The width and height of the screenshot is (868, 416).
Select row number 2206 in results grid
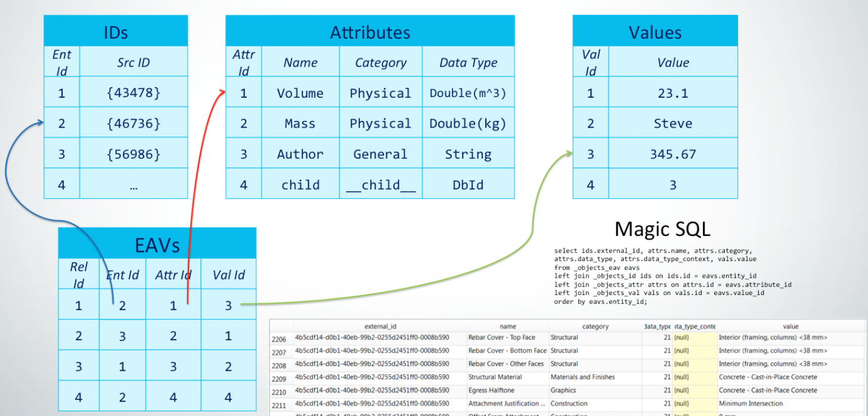pyautogui.click(x=281, y=339)
